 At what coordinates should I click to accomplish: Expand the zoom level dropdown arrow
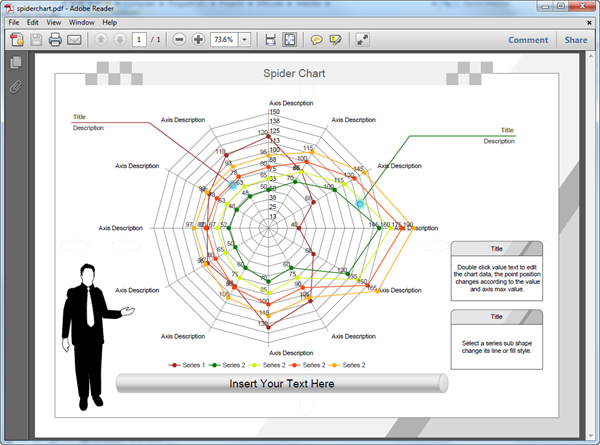245,39
